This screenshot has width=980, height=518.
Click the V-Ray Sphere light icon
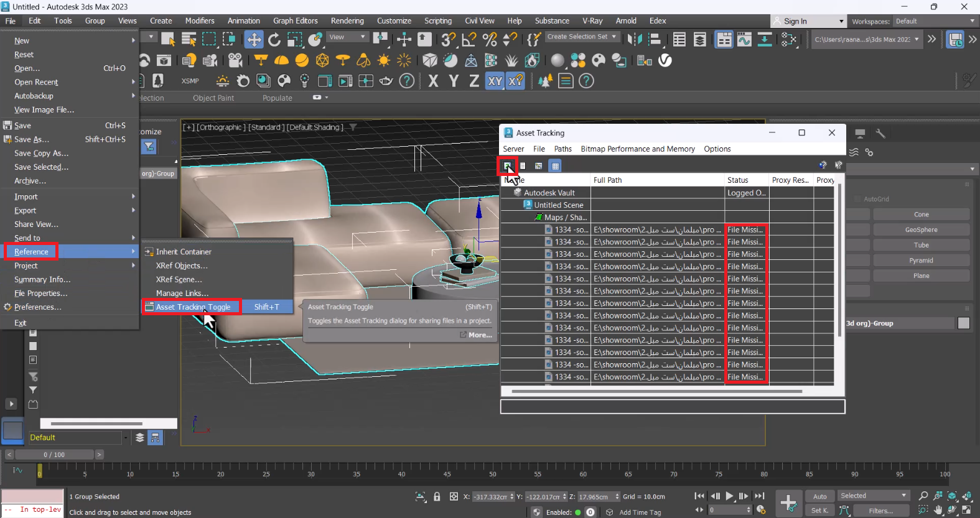pyautogui.click(x=302, y=60)
